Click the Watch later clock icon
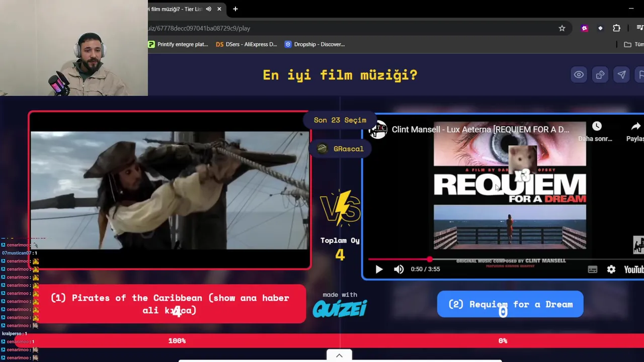Screen dimensions: 644x362 [596, 126]
